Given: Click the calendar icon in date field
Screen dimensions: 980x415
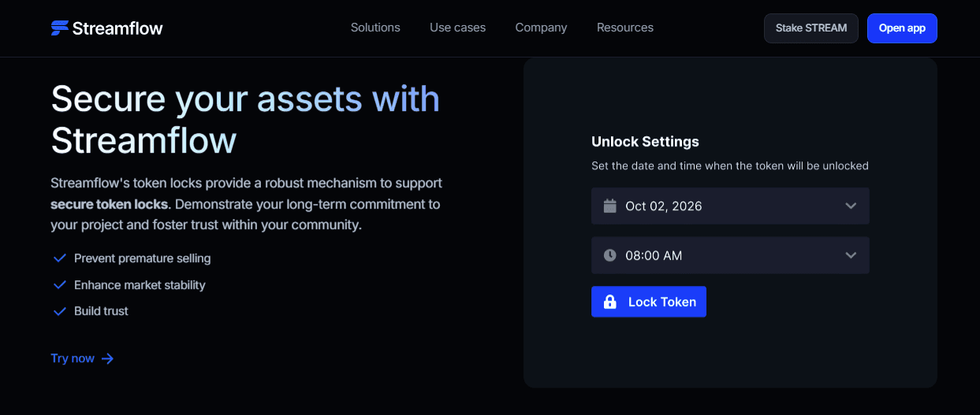Looking at the screenshot, I should pos(609,206).
